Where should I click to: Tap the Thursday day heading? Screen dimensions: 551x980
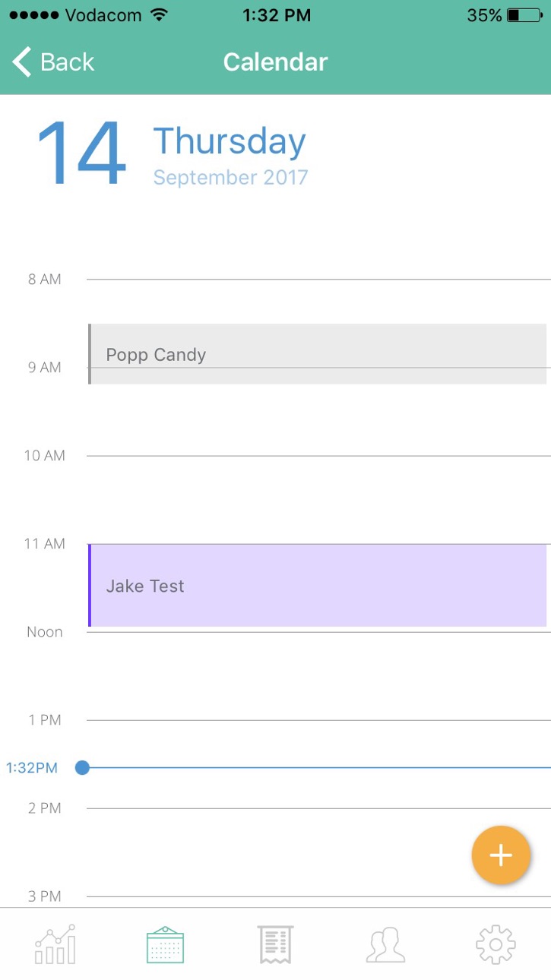coord(230,141)
